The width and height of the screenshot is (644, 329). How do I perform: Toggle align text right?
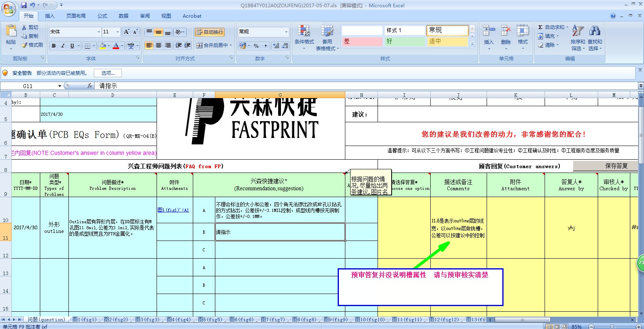[168, 45]
